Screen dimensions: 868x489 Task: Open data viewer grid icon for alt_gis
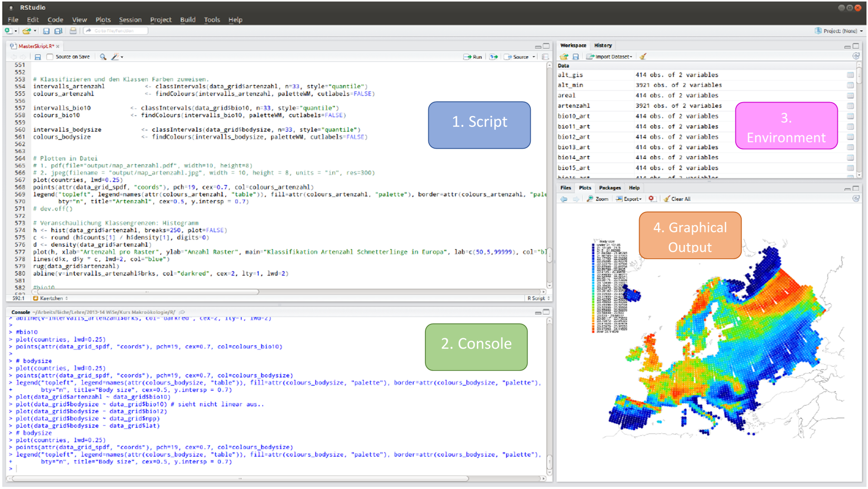click(x=850, y=75)
